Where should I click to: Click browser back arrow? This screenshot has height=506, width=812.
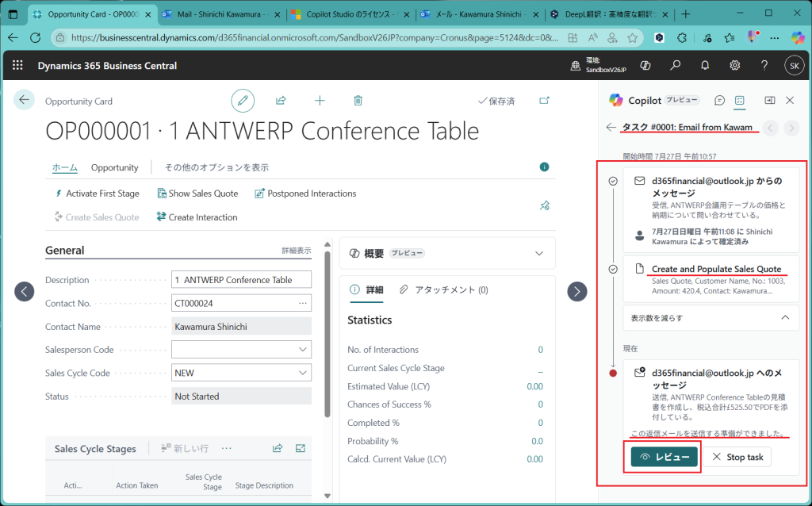tap(13, 37)
